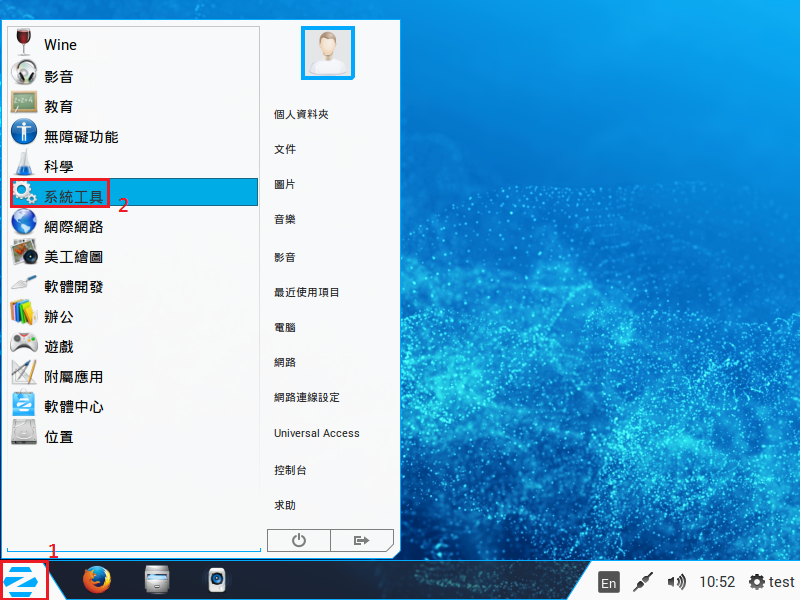The width and height of the screenshot is (800, 600).
Task: Open 個人資料夾 home folder link
Action: tap(301, 114)
